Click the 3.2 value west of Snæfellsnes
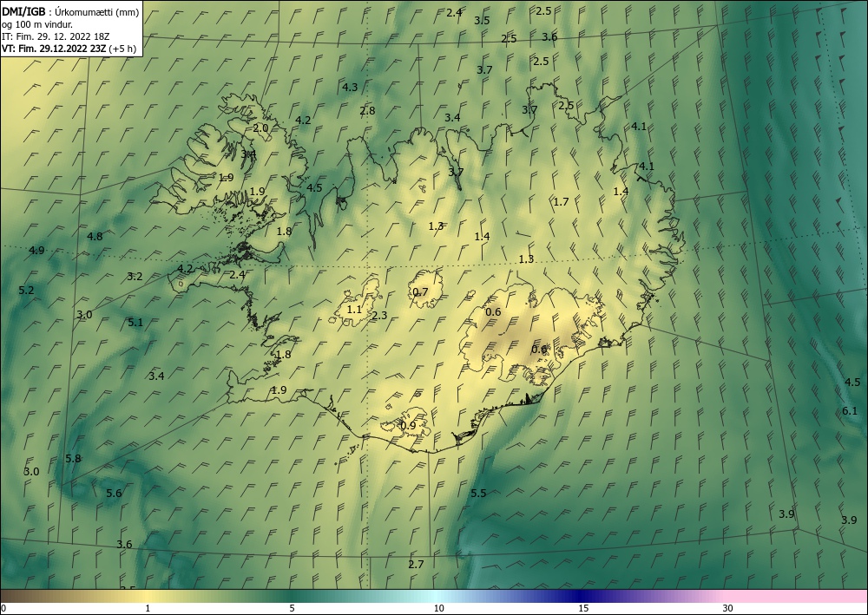868x615 pixels. click(x=135, y=277)
